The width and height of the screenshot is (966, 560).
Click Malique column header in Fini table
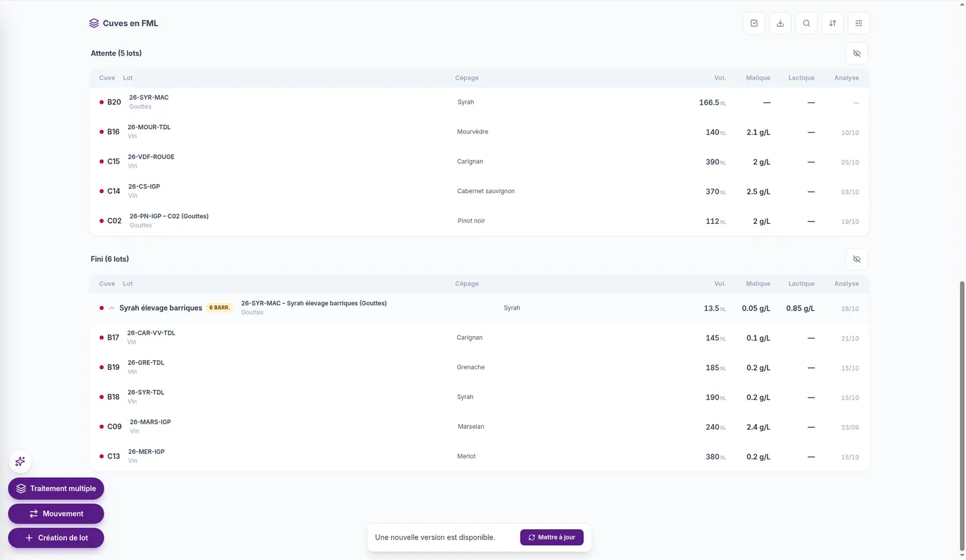pyautogui.click(x=758, y=284)
